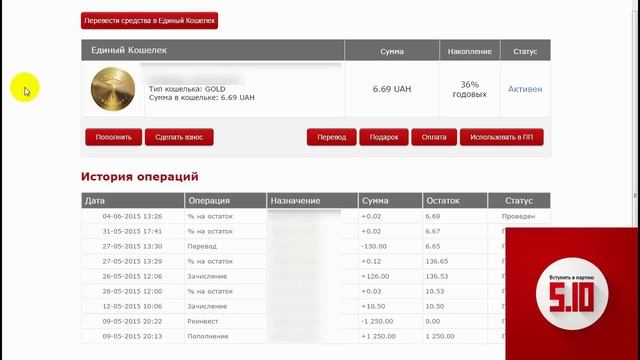Screen dimensions: 640x360
Task: Click the 'Подарок' gift button
Action: pos(384,137)
